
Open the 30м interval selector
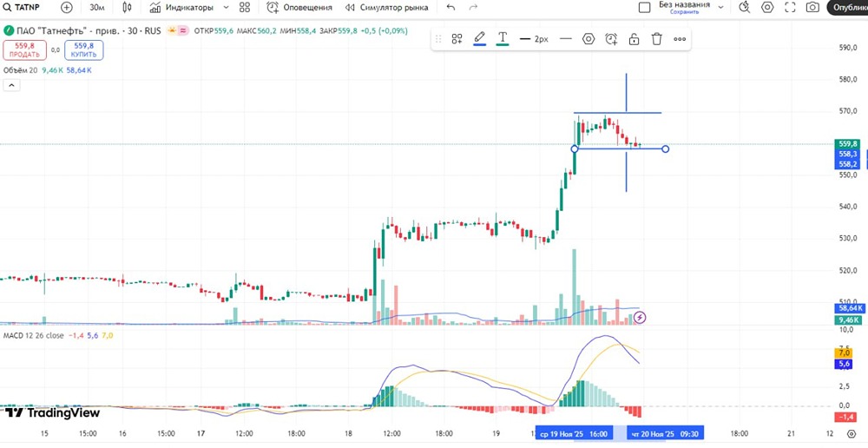pos(97,7)
